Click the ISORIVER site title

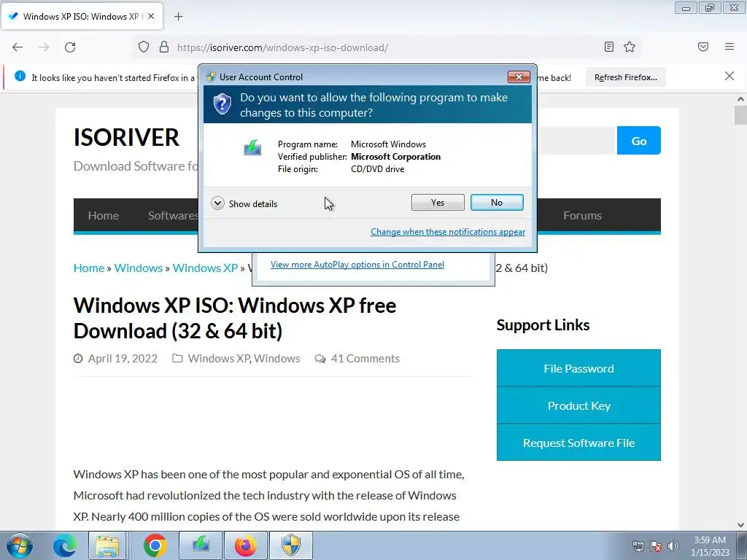tap(126, 138)
